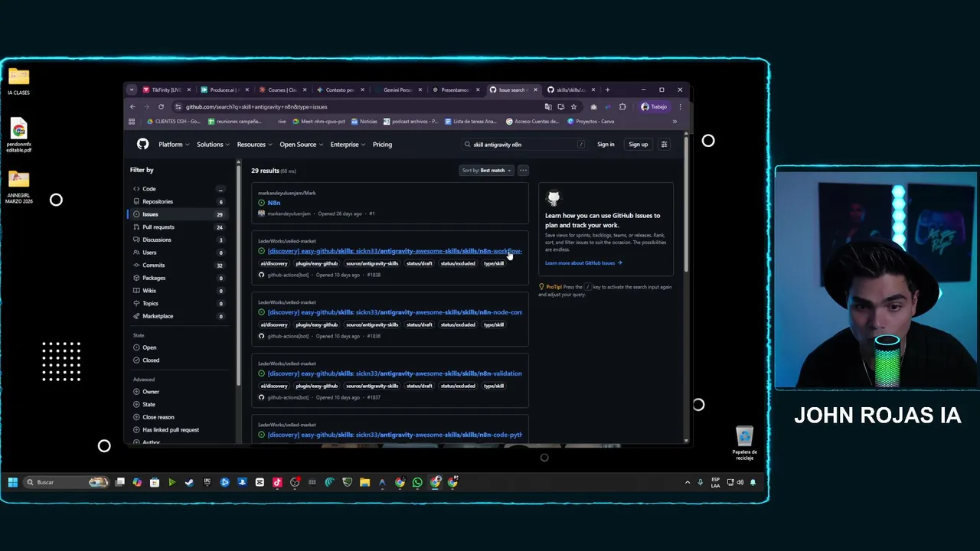Filter results by Marketplace
Viewport: 980px width, 551px height.
pos(178,316)
